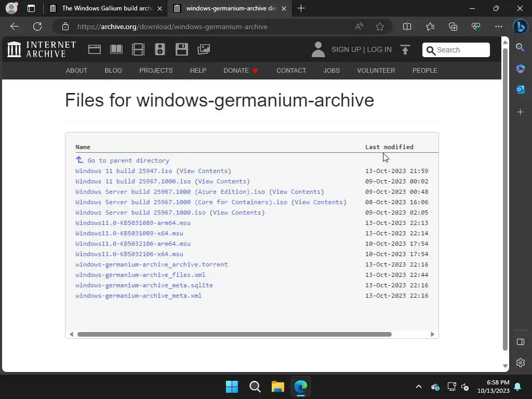Open the PEOPLE menu item
The height and width of the screenshot is (399, 532).
pos(425,70)
